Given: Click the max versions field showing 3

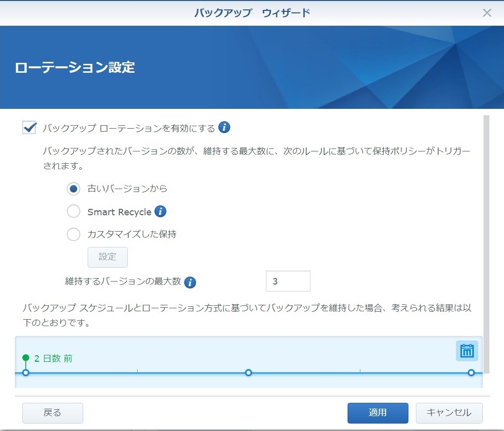Looking at the screenshot, I should click(x=288, y=281).
